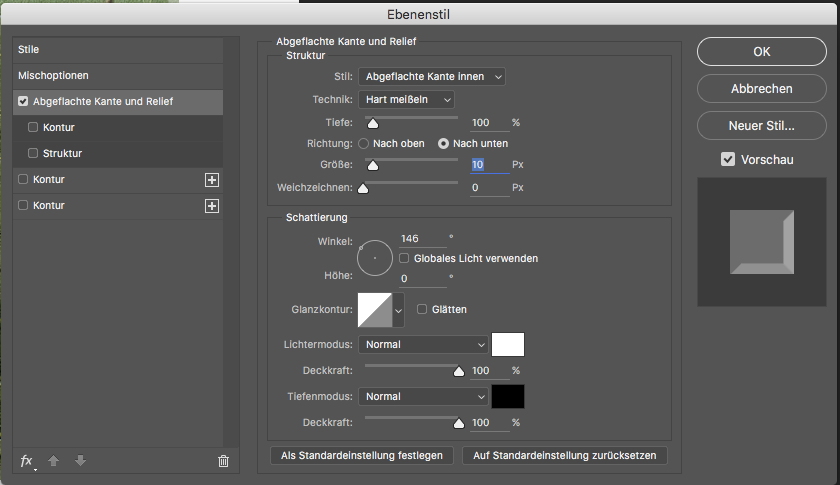Click the Weichzeichnen slider handle
The height and width of the screenshot is (485, 840).
pos(363,189)
